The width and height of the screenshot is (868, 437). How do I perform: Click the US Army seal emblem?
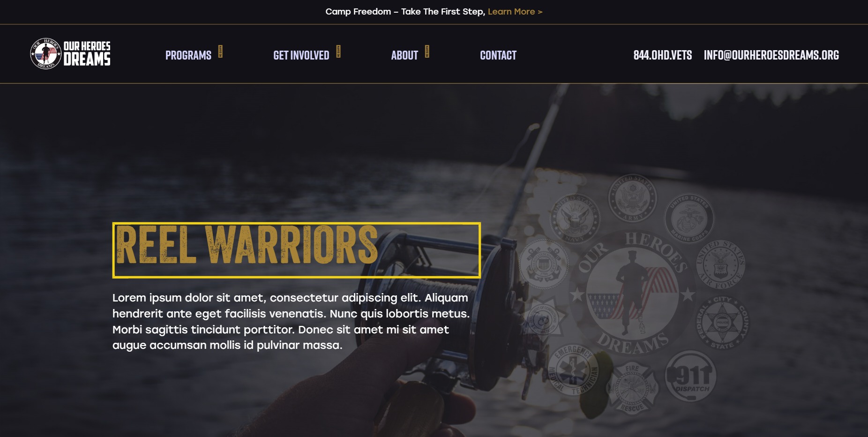[632, 198]
